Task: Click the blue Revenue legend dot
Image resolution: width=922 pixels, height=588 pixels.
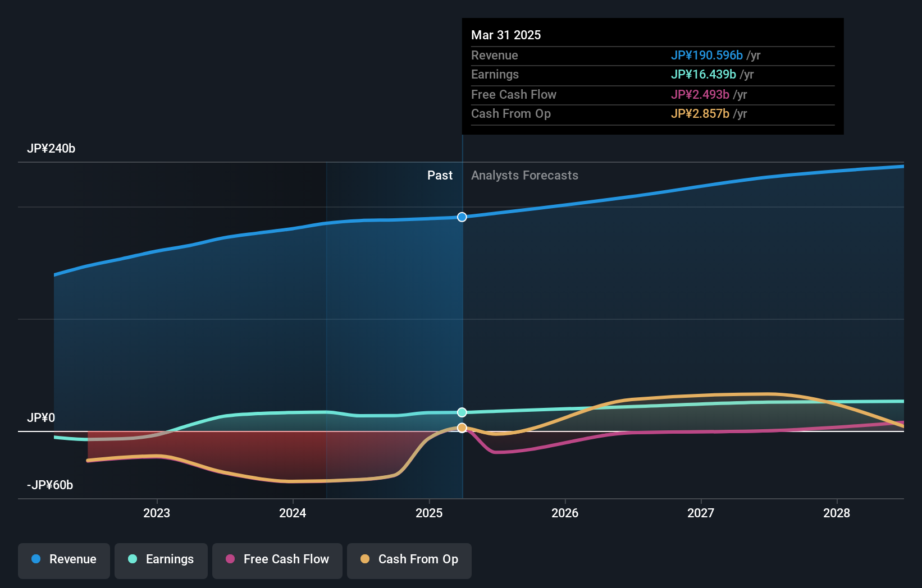Action: [36, 559]
